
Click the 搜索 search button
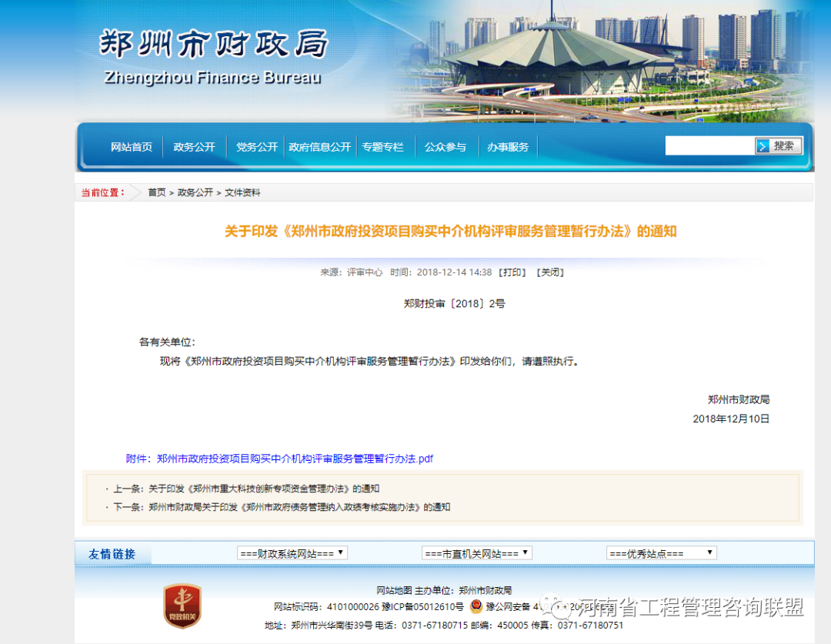click(x=779, y=146)
